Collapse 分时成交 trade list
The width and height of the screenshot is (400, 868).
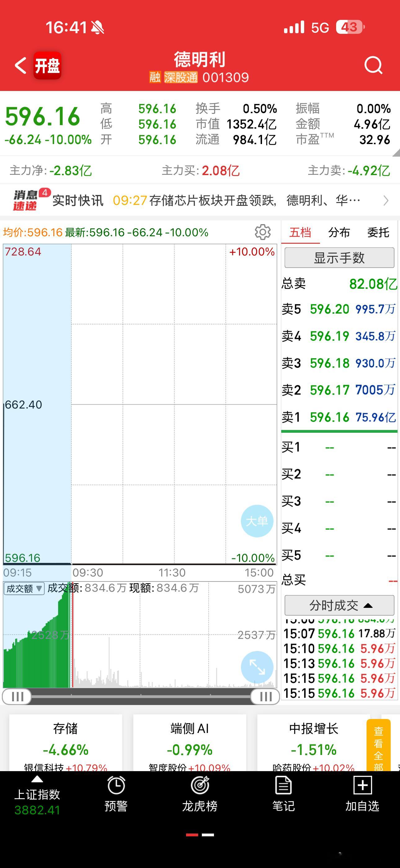tap(340, 605)
